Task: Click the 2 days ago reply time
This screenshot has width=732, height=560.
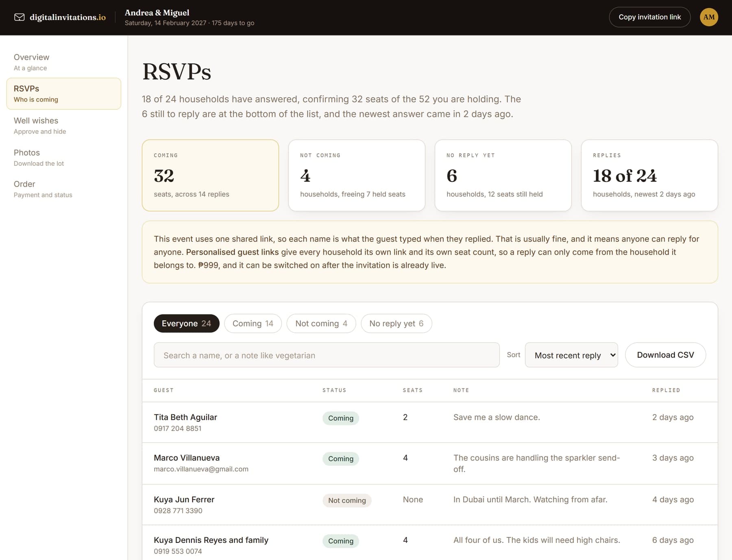Action: tap(673, 417)
